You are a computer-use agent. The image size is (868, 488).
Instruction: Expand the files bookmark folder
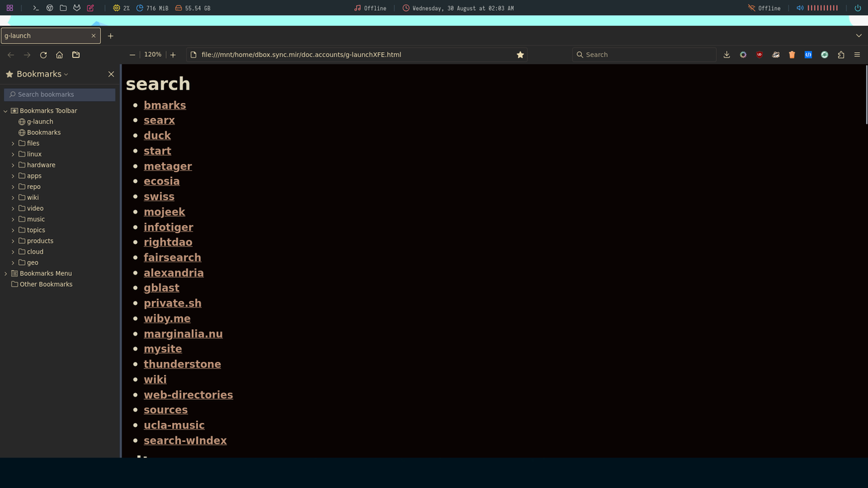coord(13,143)
